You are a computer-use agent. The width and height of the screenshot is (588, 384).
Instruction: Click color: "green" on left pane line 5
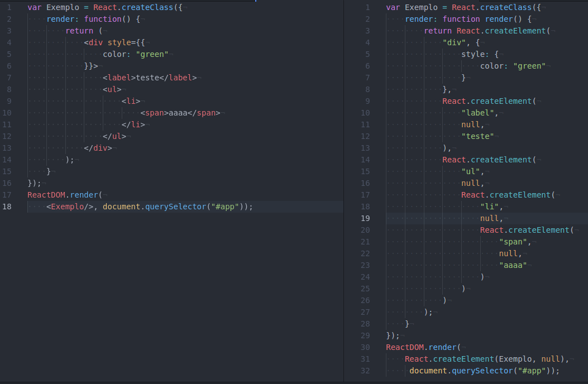tap(136, 54)
